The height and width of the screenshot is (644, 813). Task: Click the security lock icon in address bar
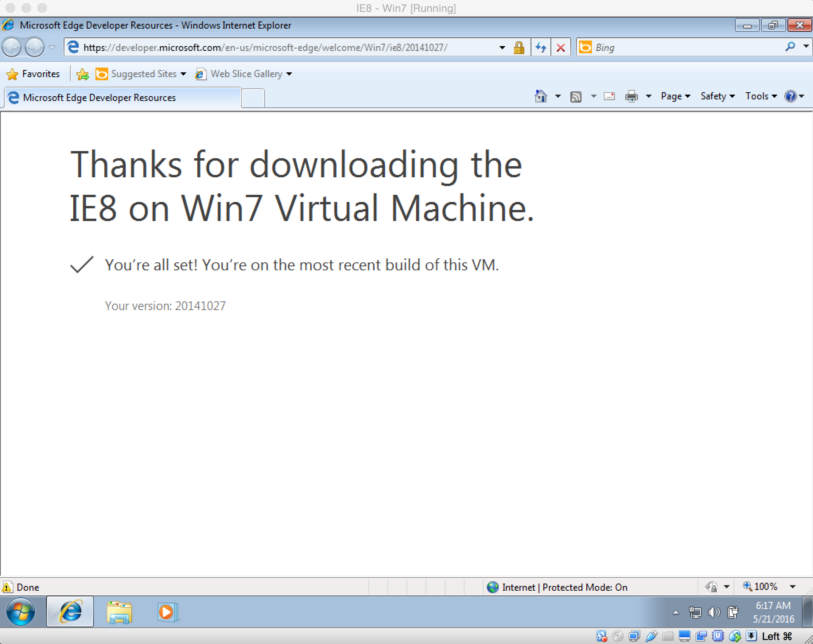(x=519, y=48)
